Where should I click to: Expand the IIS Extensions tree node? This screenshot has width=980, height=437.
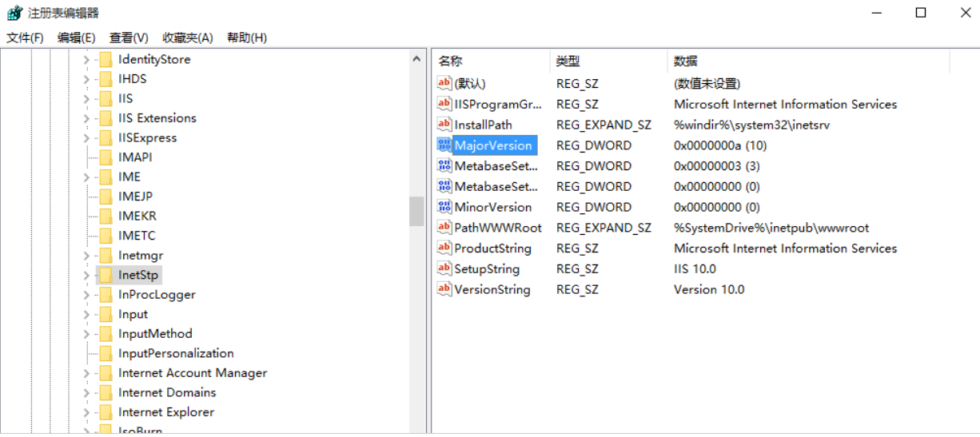point(86,118)
